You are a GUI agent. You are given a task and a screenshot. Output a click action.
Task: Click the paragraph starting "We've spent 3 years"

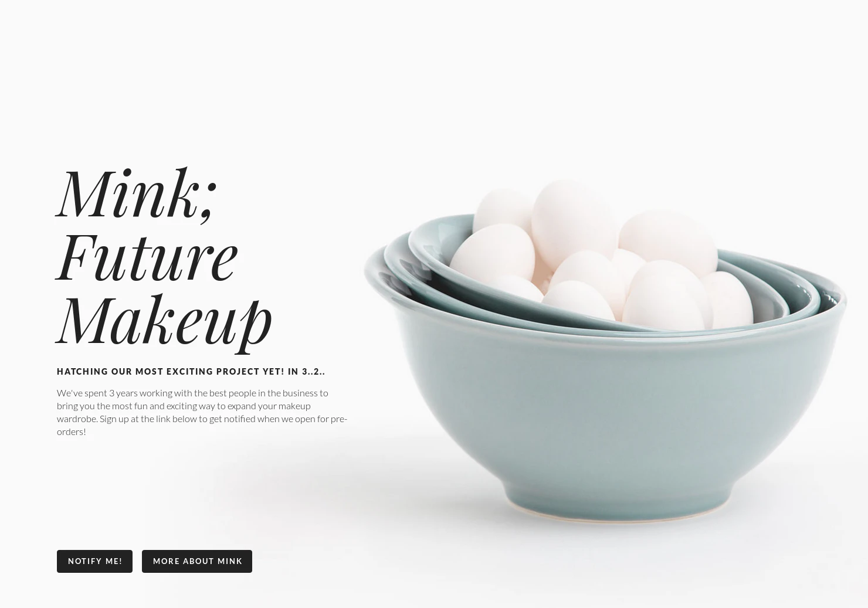point(202,412)
